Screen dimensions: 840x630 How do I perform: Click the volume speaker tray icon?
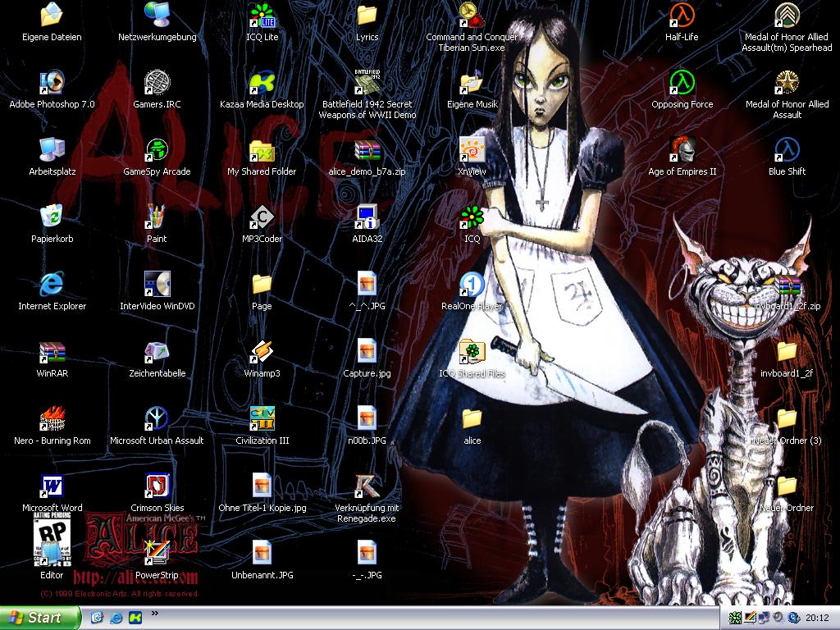[x=778, y=618]
